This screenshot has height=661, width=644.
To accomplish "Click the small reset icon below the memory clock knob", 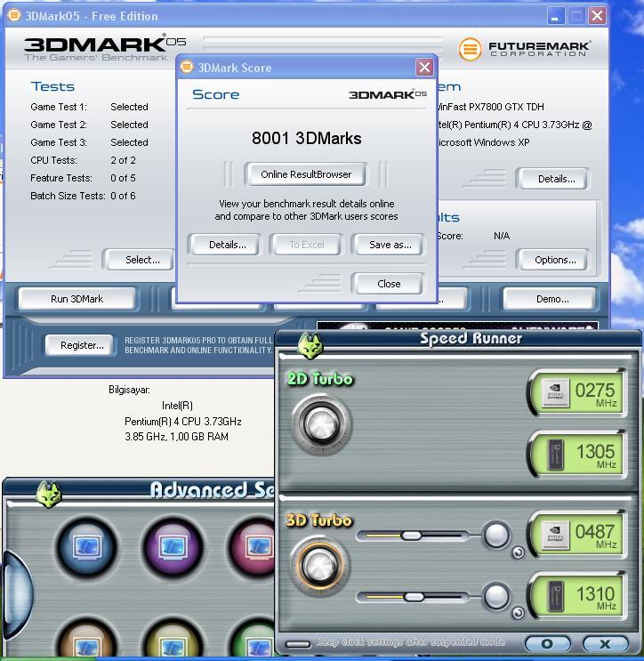I will coord(518,613).
